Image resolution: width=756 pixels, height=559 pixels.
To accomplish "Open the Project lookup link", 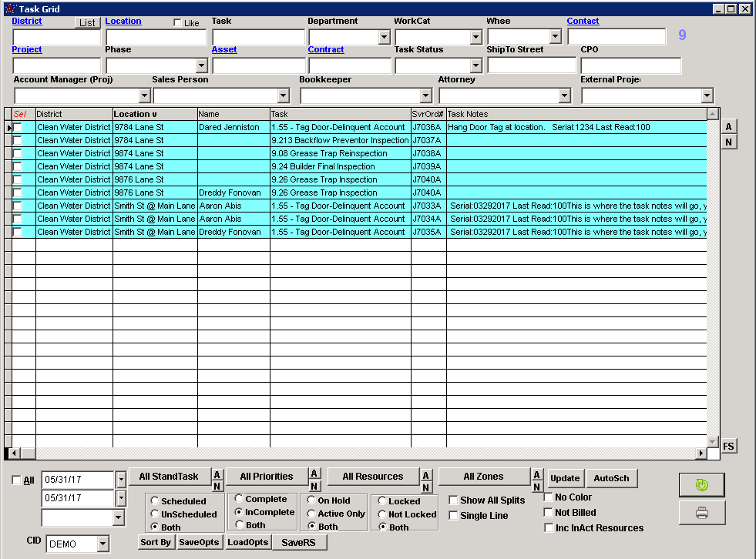I will (27, 49).
